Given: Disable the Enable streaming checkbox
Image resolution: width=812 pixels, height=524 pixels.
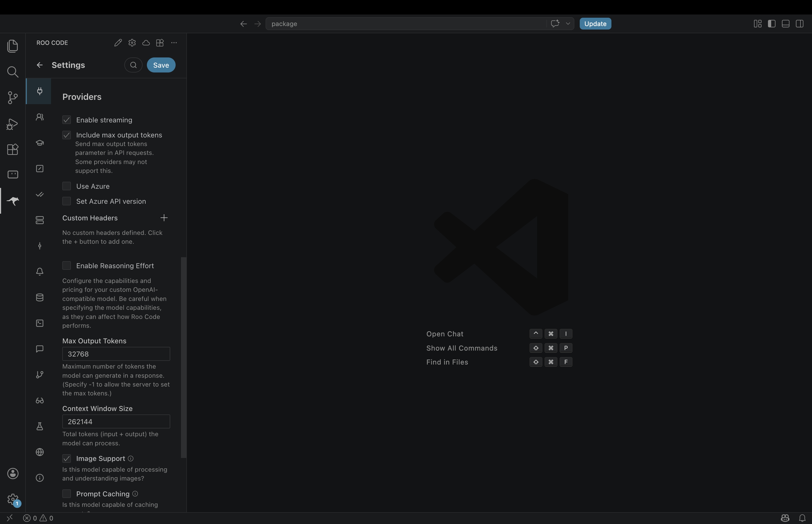Looking at the screenshot, I should tap(66, 120).
